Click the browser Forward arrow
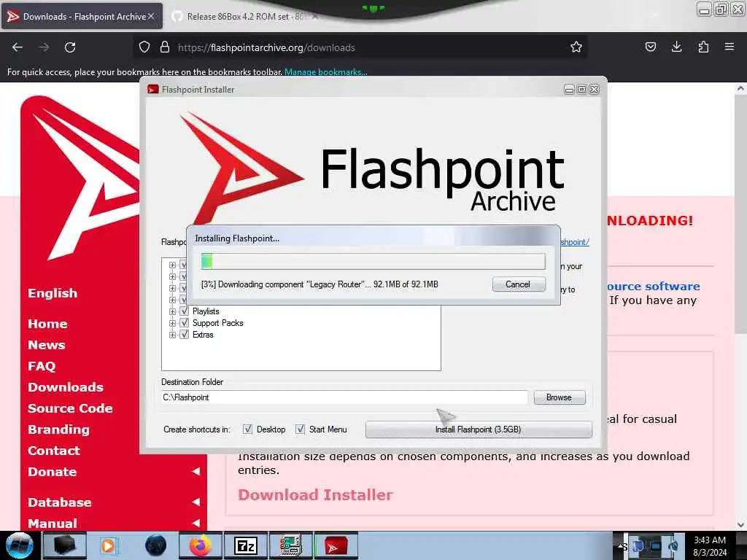 44,47
